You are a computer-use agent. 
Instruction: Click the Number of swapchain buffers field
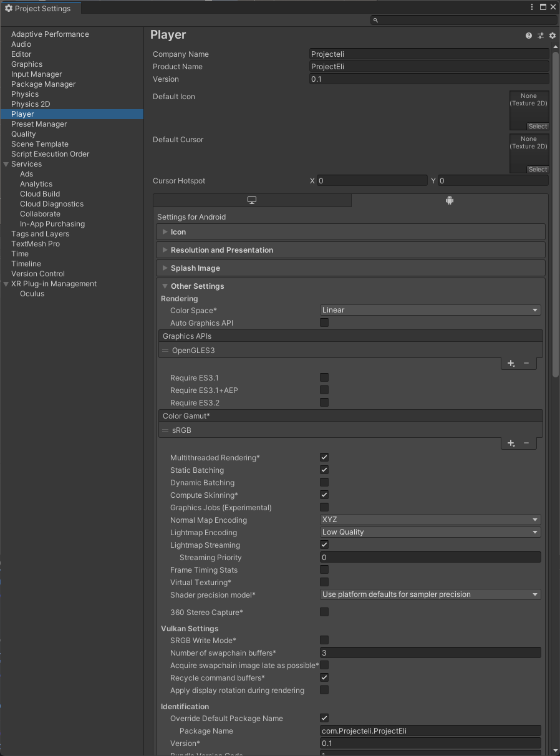[x=430, y=652]
